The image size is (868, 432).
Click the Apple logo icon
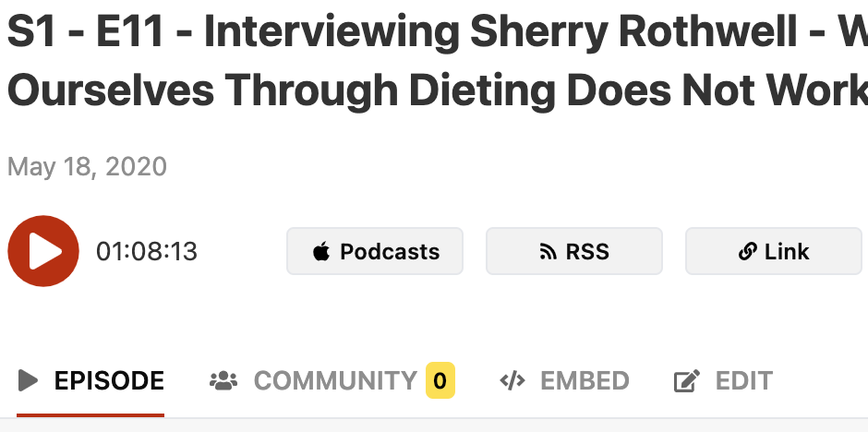point(321,252)
